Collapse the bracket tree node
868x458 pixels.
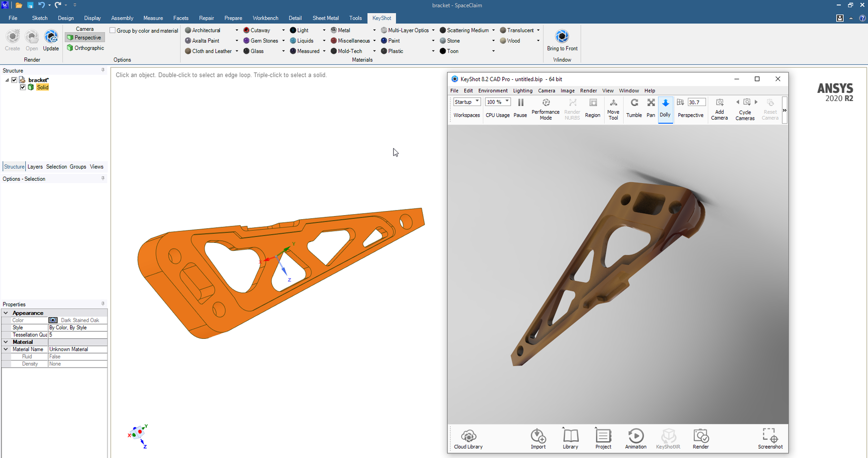(x=7, y=80)
